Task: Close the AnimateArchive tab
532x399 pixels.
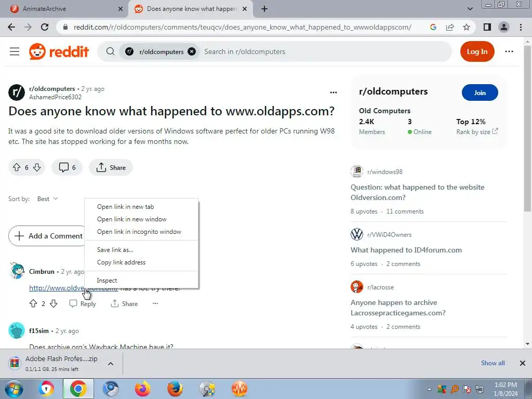Action: [x=121, y=9]
